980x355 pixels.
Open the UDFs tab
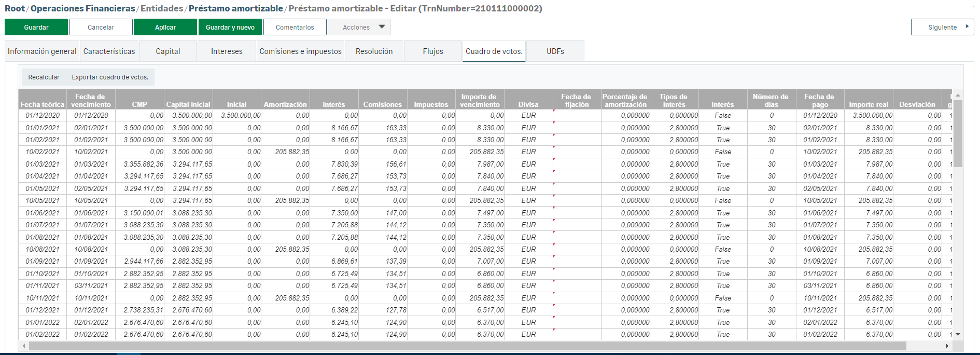(555, 51)
